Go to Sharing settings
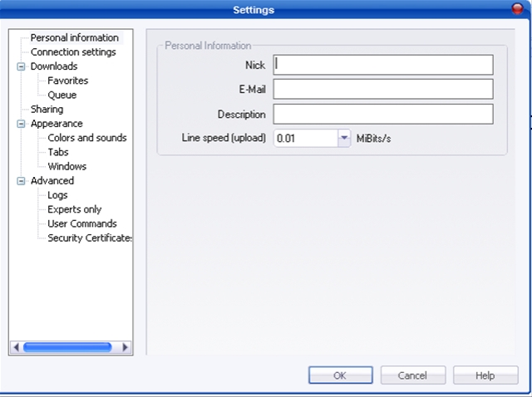Viewport: 532px width, 397px height. pyautogui.click(x=47, y=110)
